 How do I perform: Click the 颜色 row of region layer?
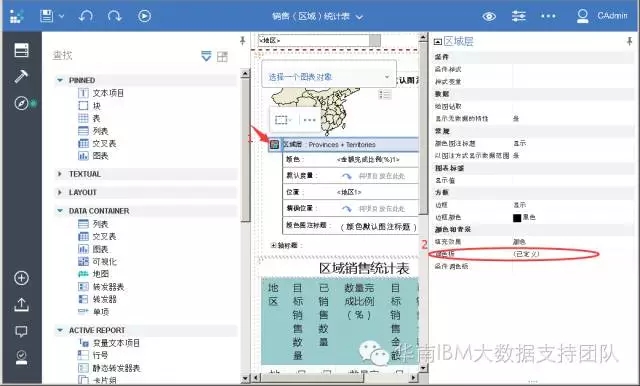tap(350, 160)
